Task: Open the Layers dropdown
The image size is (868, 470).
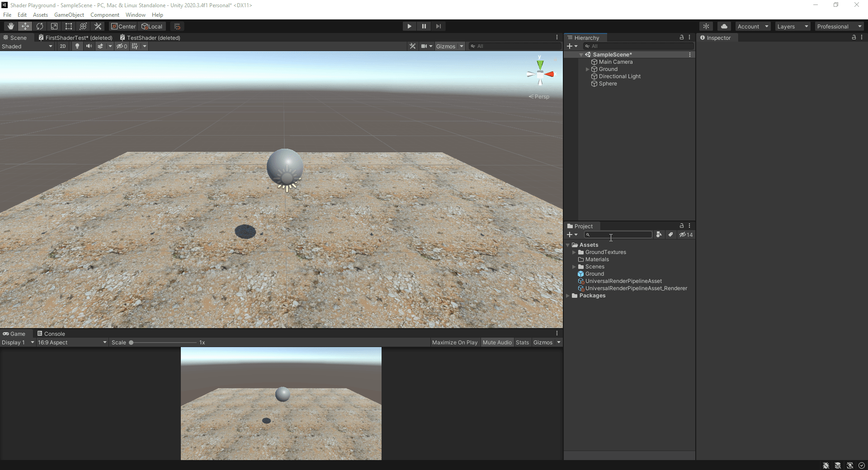Action: pos(793,26)
